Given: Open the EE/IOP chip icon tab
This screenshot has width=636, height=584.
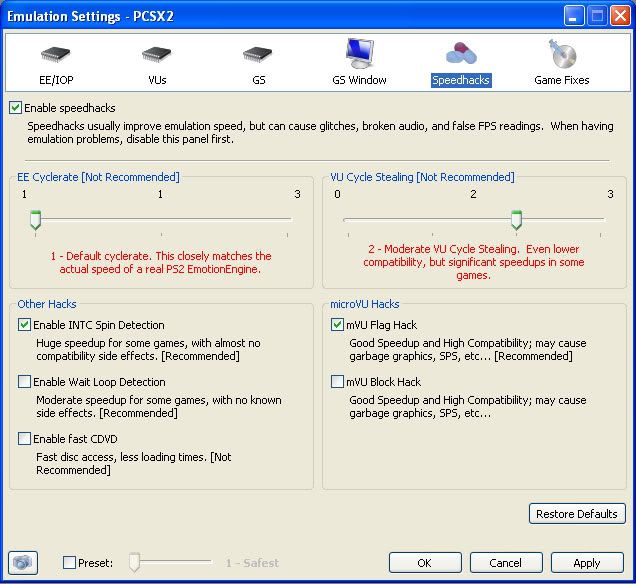Looking at the screenshot, I should click(x=56, y=54).
